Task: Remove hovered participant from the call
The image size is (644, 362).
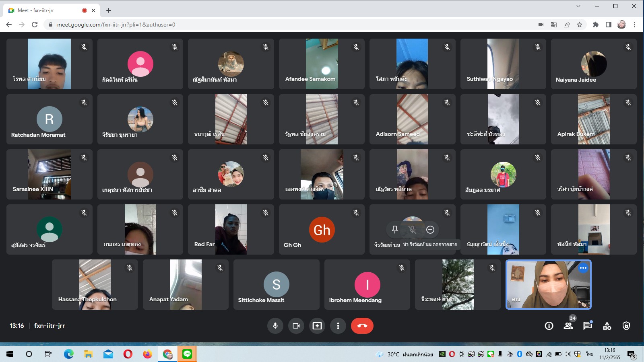Action: pos(430,230)
